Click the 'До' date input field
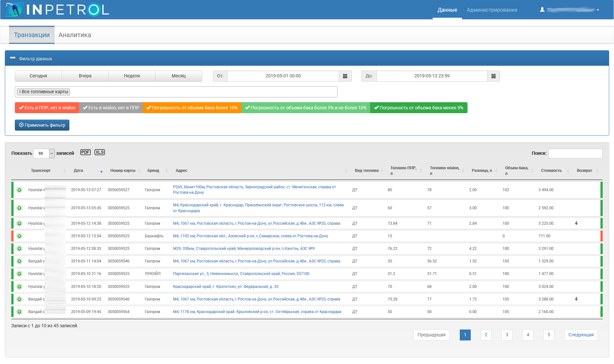Viewport: 614px width, 364px height. (x=432, y=76)
